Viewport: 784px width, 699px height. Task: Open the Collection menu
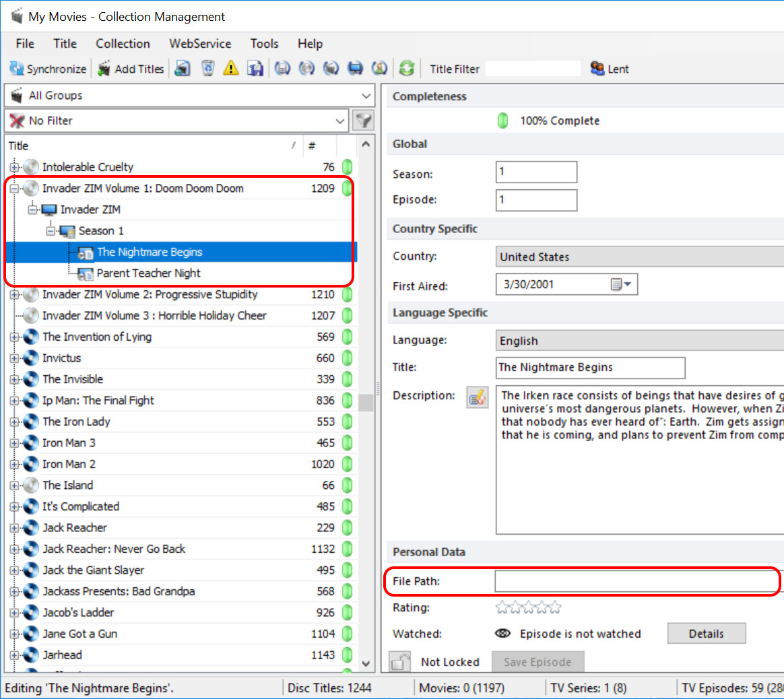[x=123, y=44]
